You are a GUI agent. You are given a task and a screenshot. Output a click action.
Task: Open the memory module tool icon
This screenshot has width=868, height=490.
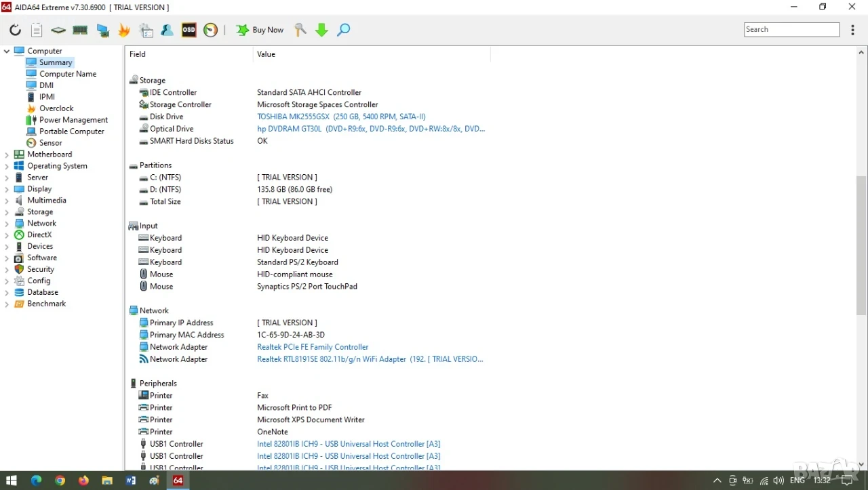pos(80,30)
